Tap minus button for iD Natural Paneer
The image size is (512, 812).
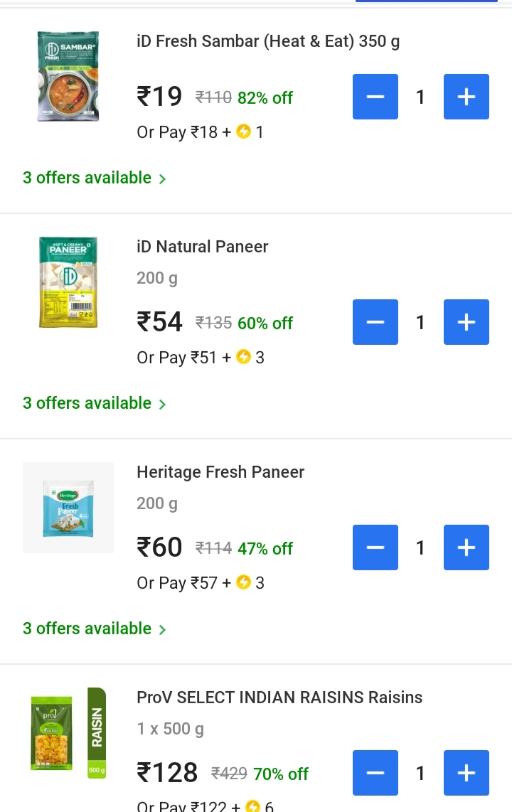click(375, 322)
